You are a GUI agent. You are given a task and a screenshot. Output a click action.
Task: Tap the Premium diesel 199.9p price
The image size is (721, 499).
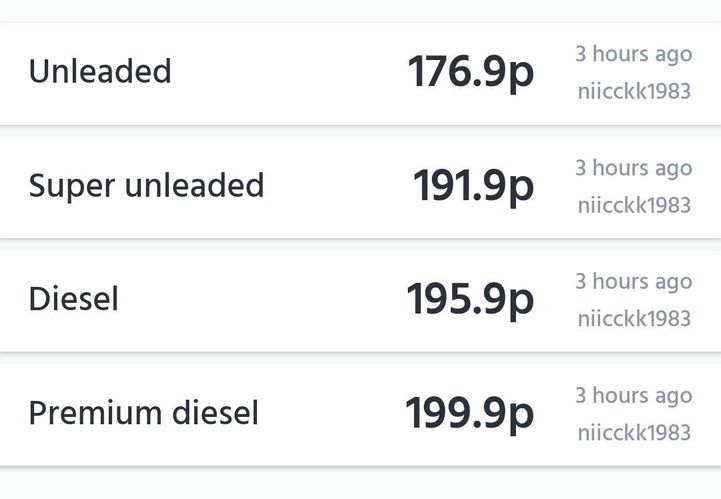(469, 414)
